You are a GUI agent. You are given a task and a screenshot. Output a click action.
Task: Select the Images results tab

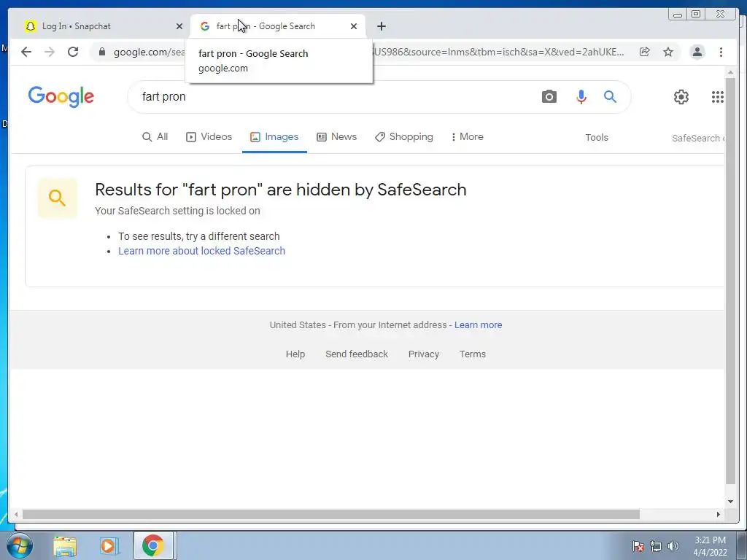click(274, 136)
